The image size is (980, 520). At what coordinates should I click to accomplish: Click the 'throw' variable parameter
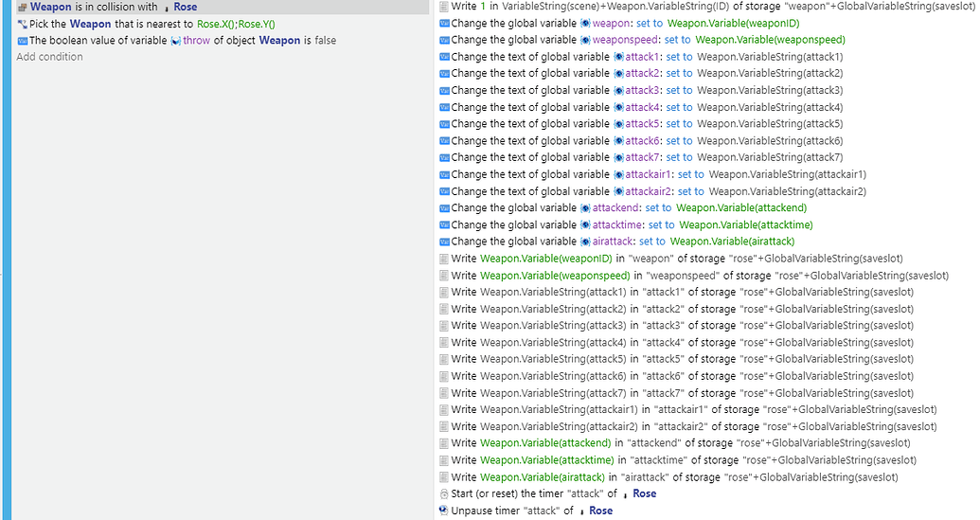pos(196,41)
